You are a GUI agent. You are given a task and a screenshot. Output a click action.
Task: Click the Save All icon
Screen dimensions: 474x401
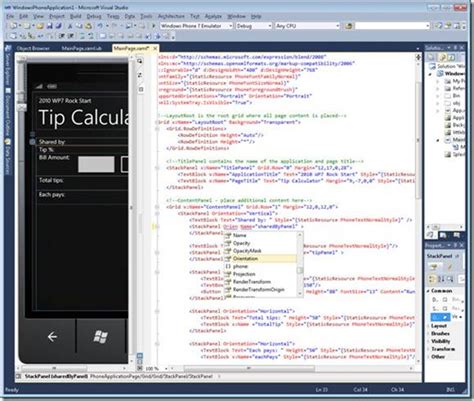59,26
